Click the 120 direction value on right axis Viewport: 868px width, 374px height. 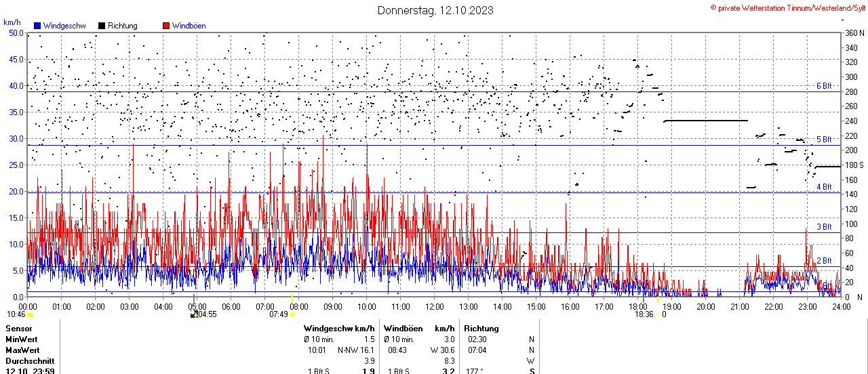[850, 209]
